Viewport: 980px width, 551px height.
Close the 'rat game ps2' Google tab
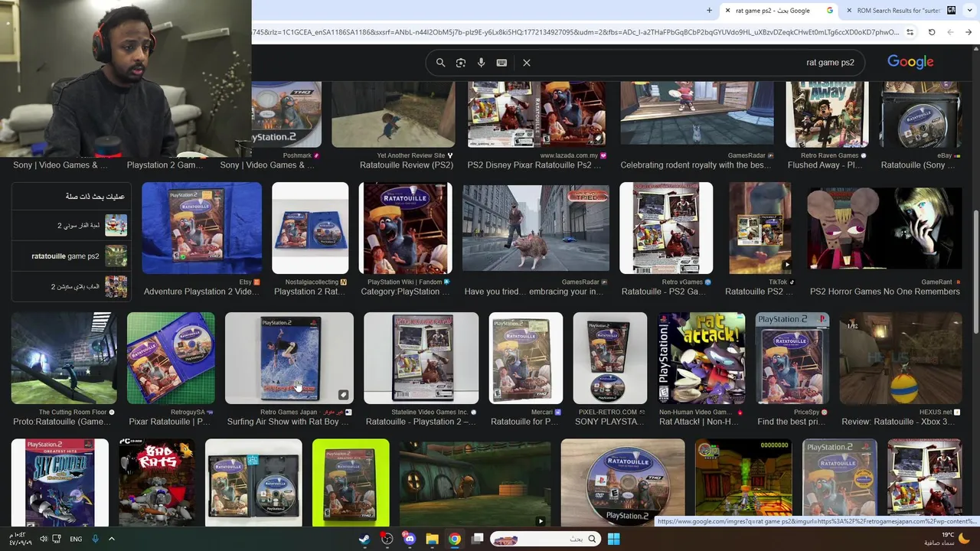click(x=728, y=11)
